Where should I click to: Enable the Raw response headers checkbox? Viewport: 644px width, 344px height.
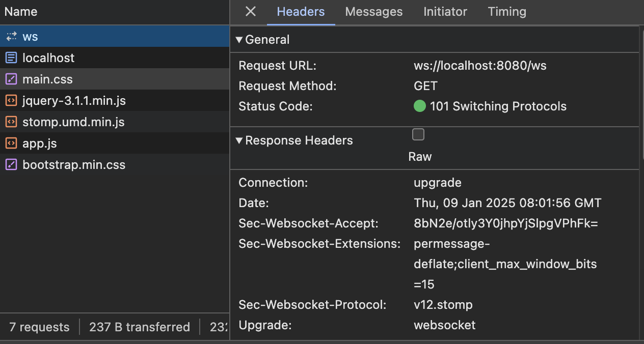tap(418, 134)
